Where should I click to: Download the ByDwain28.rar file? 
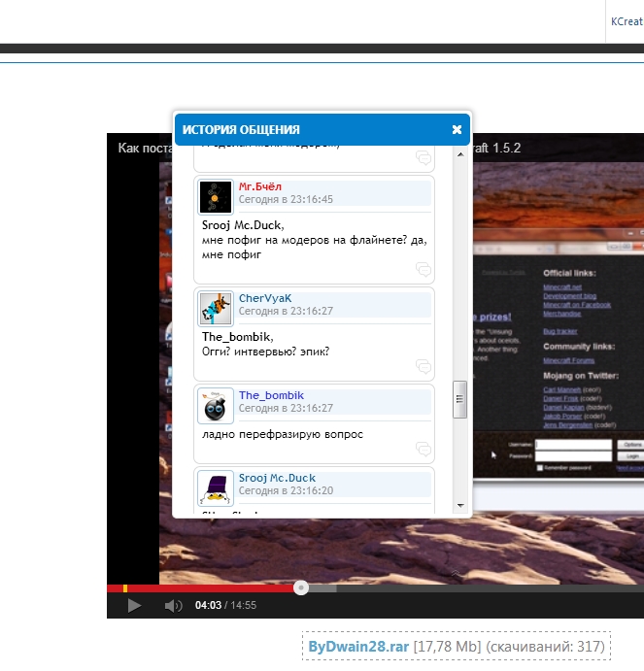358,647
